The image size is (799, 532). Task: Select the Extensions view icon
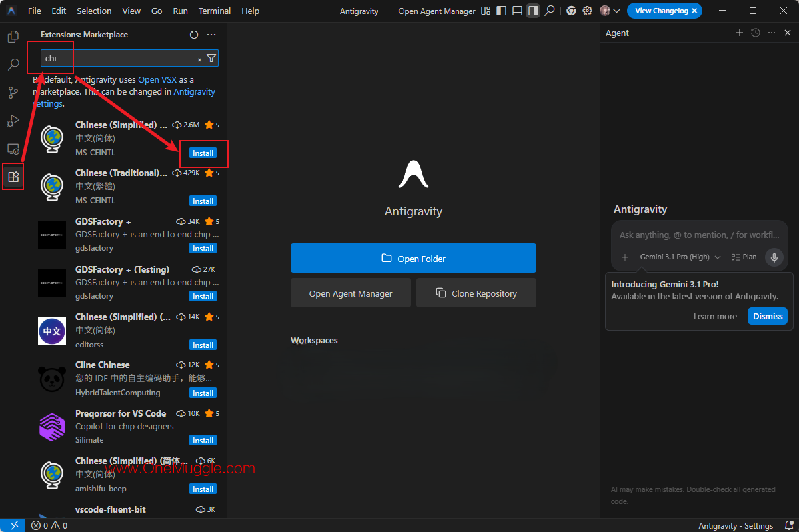click(x=13, y=177)
